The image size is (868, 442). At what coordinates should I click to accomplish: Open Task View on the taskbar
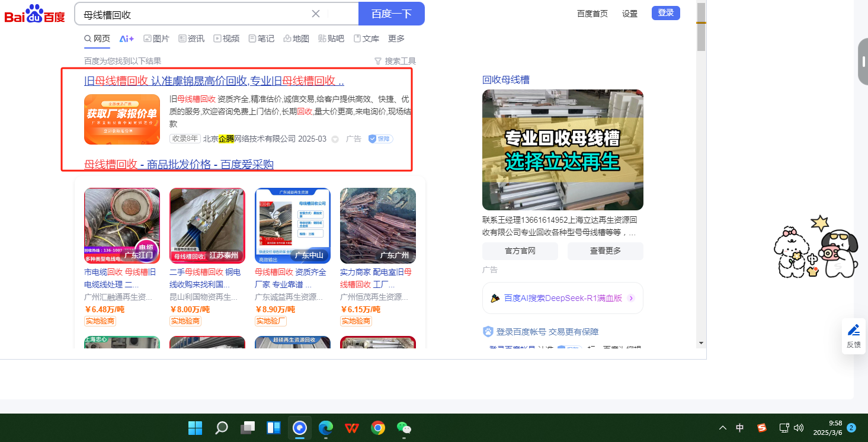[248, 428]
